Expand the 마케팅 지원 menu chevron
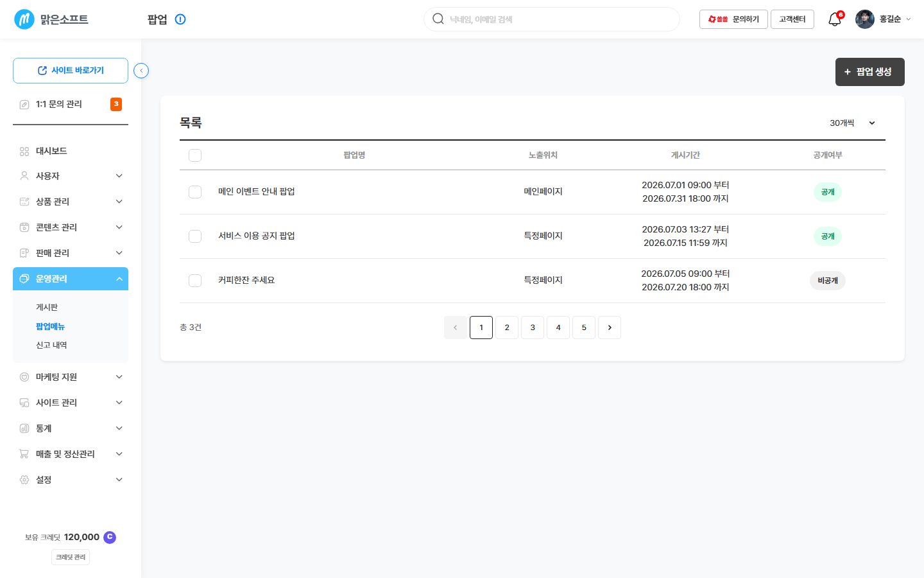 tap(119, 377)
